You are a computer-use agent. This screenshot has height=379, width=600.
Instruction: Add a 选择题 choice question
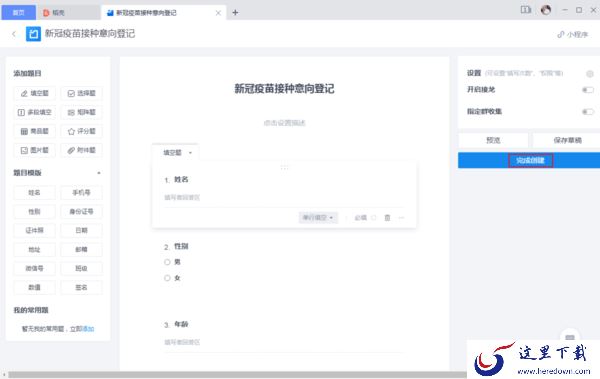tap(82, 93)
